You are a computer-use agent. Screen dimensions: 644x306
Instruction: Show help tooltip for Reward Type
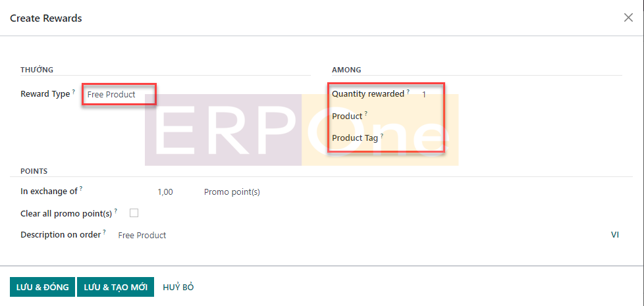click(73, 91)
